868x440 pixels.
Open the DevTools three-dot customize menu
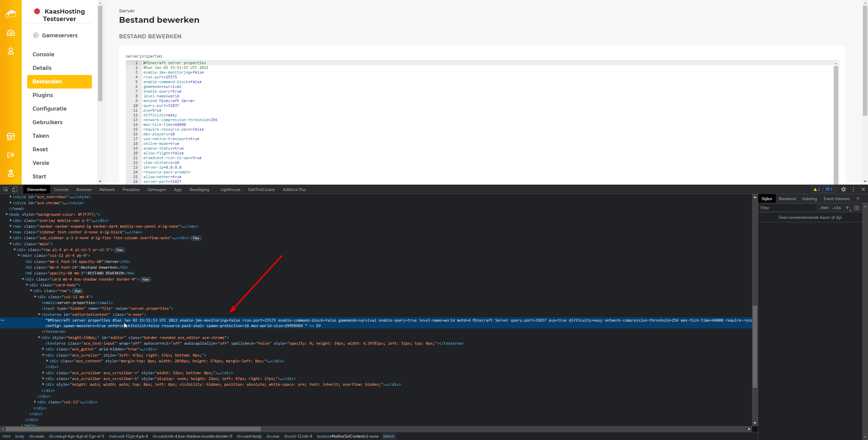pos(853,190)
